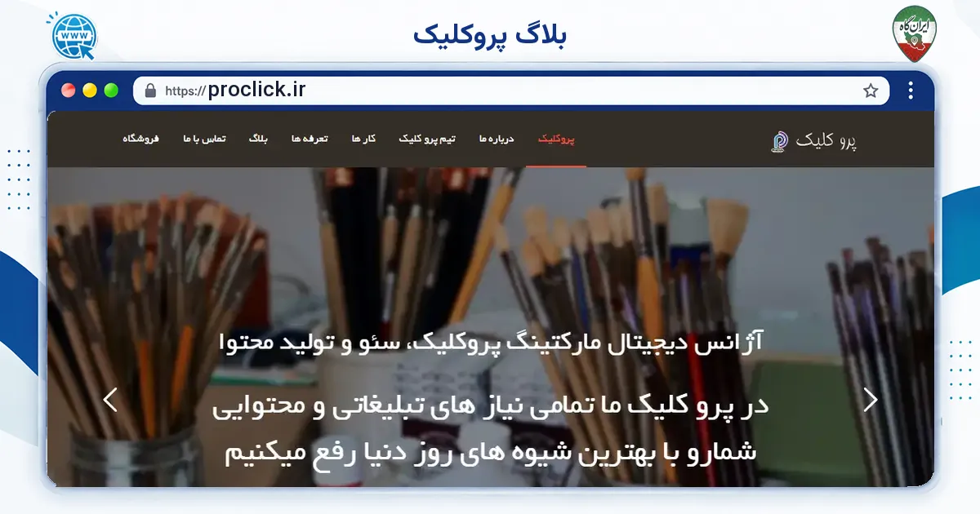980x514 pixels.
Task: Open the کار ها menu item
Action: tap(363, 140)
